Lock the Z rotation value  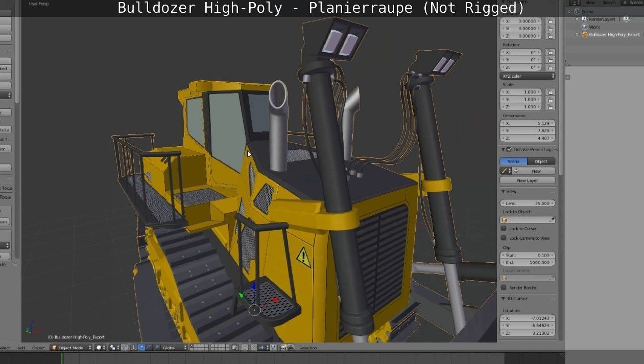550,67
